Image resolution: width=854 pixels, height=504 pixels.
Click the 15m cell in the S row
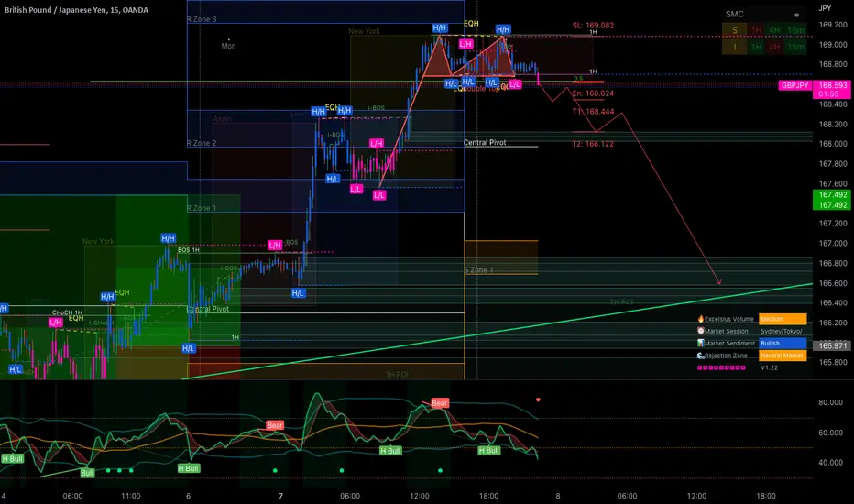795,30
